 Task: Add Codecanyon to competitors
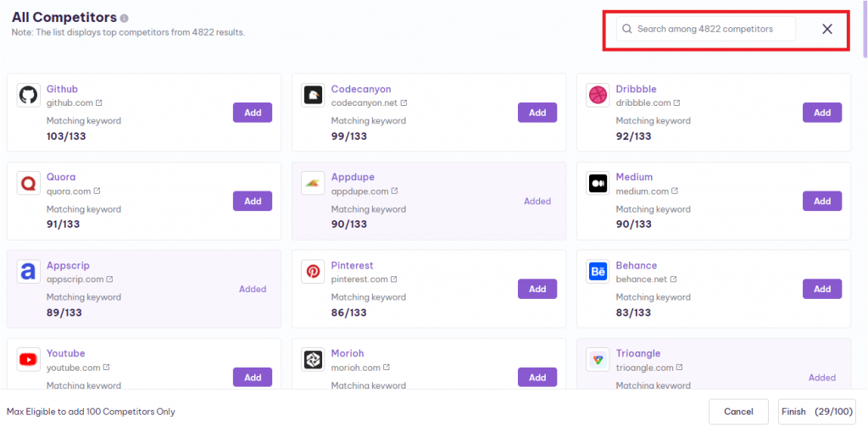point(537,113)
